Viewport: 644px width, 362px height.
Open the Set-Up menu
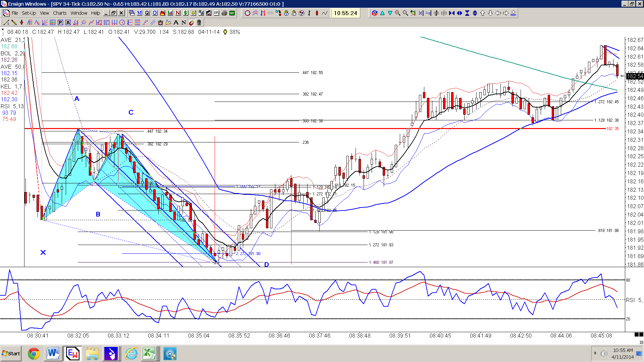(29, 13)
